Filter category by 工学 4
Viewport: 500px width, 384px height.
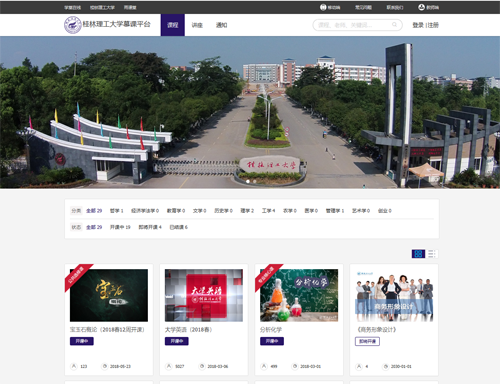pyautogui.click(x=268, y=211)
